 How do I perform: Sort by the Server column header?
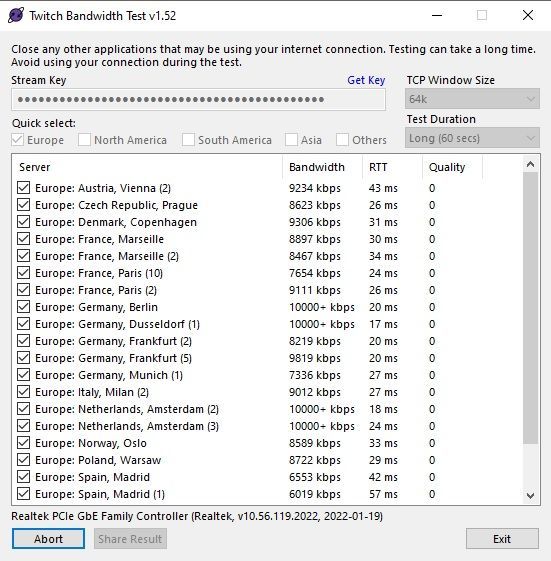[x=147, y=167]
